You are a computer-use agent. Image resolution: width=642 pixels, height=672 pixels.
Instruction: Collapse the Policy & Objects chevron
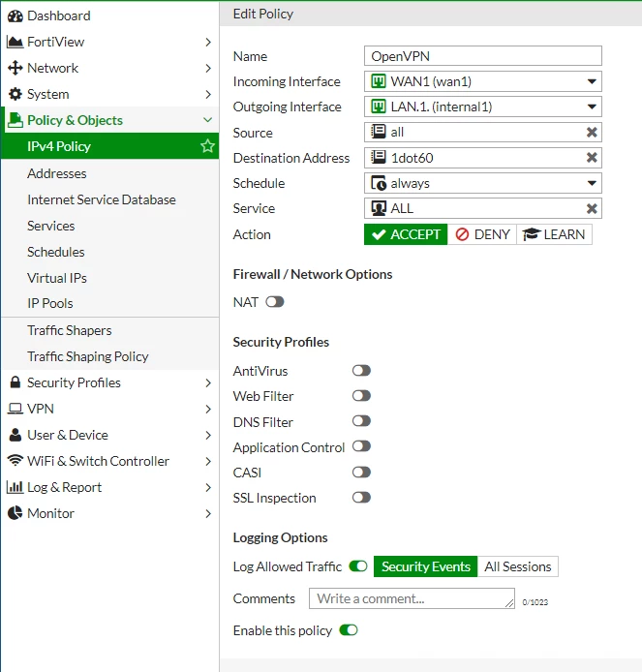click(208, 120)
